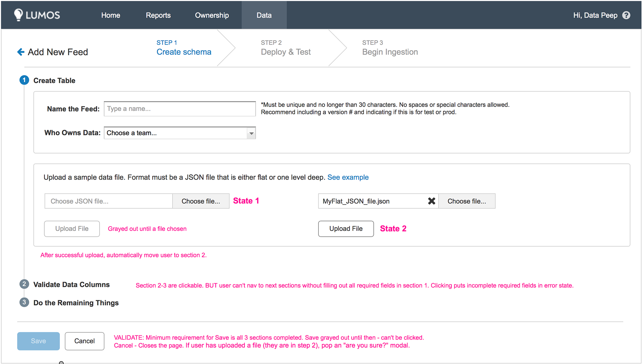The image size is (643, 364).
Task: Select the Data tab in navigation
Action: (x=264, y=15)
